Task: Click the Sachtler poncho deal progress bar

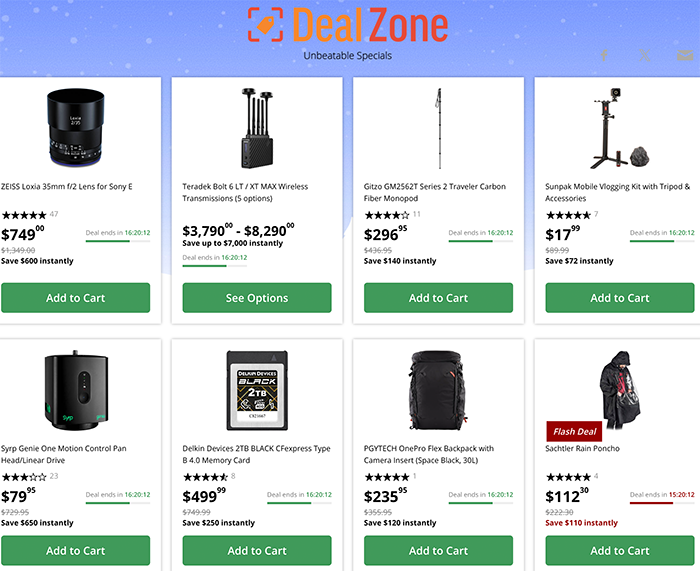Action: tap(662, 503)
